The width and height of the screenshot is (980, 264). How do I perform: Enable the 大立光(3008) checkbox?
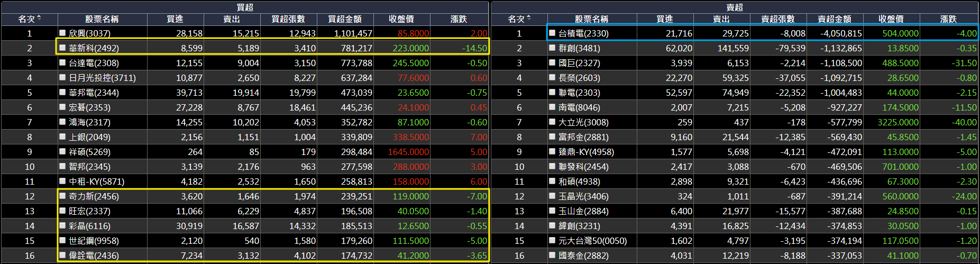[x=552, y=122]
